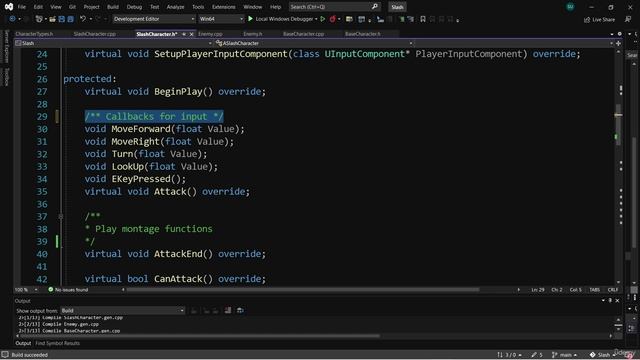Click the Output horizontal scrollbar
Image resolution: width=640 pixels, height=360 pixels.
(x=200, y=336)
